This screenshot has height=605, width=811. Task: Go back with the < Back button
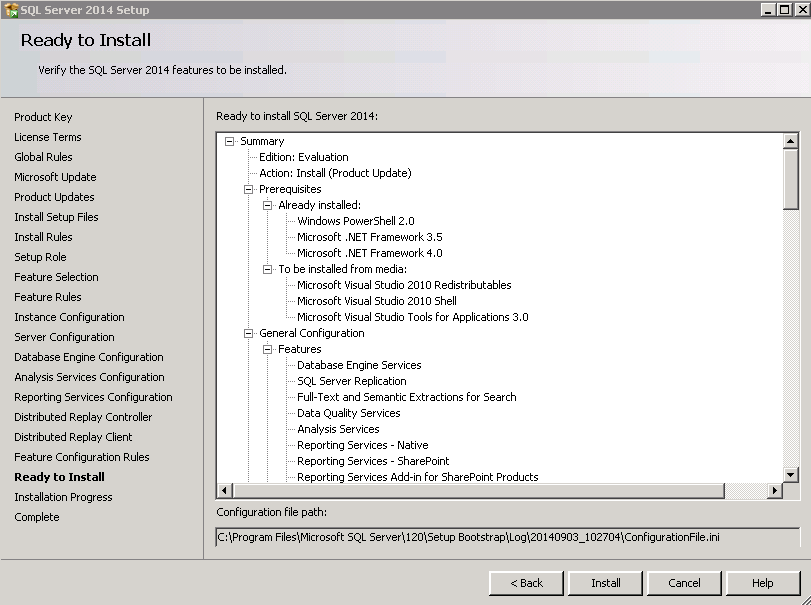[527, 583]
